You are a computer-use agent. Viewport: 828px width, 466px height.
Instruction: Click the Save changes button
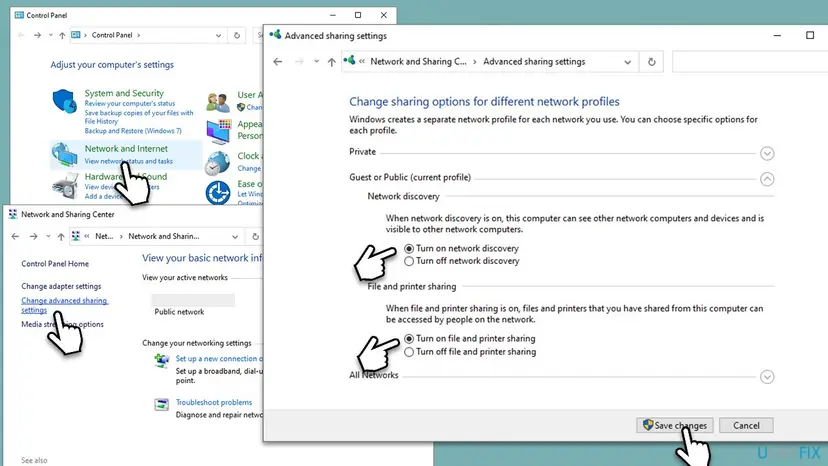click(675, 425)
